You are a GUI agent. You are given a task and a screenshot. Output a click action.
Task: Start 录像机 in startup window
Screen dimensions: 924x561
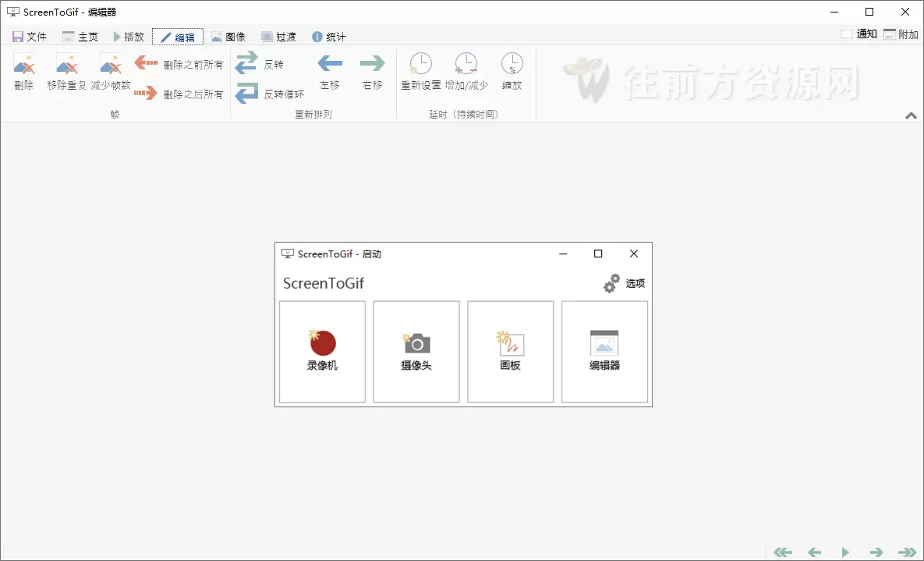click(x=322, y=352)
